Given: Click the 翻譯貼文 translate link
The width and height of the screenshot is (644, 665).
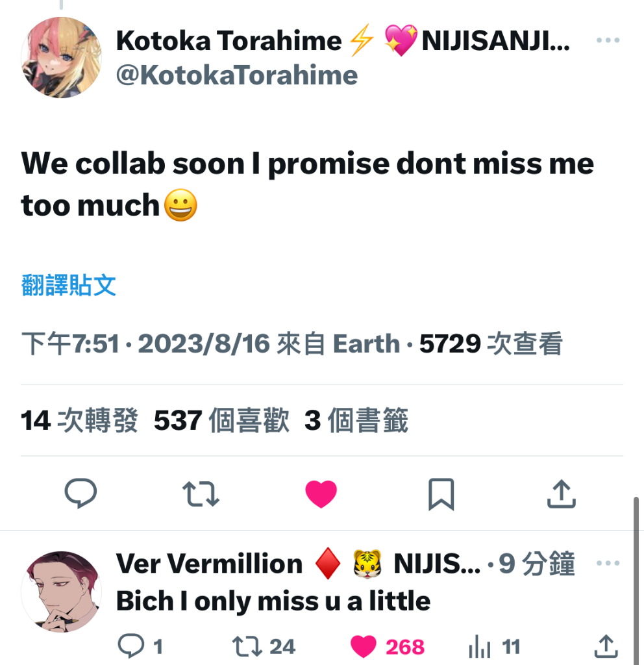Looking at the screenshot, I should pos(68,285).
